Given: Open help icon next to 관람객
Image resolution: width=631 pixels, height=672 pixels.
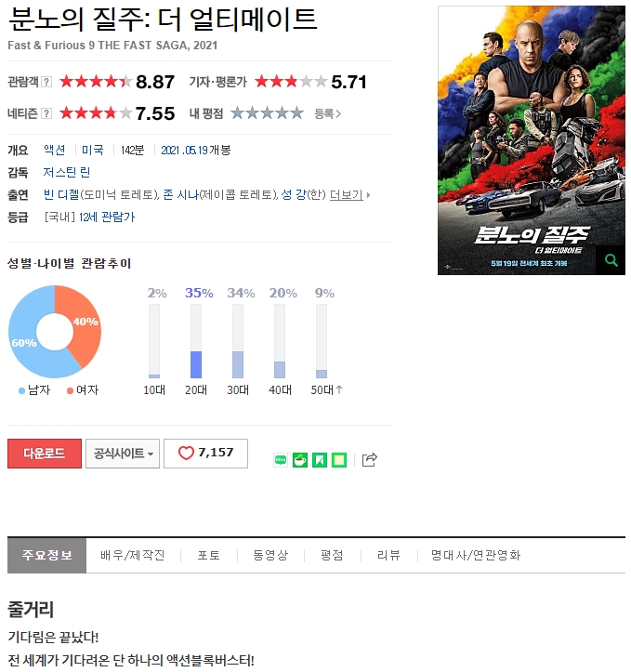Looking at the screenshot, I should tap(46, 82).
